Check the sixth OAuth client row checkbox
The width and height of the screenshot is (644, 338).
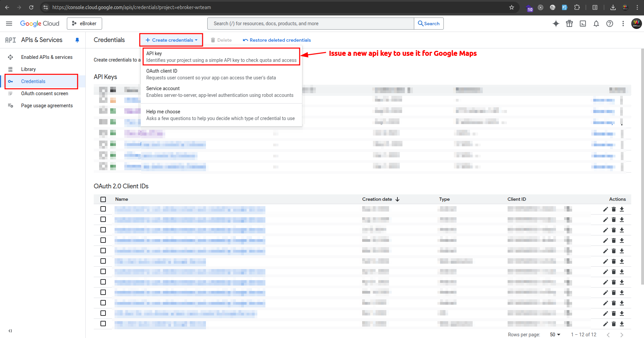click(x=103, y=261)
